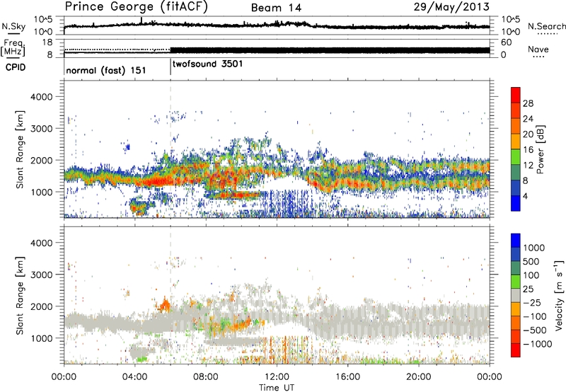Click the '-1000' velocity colorbar value
The width and height of the screenshot is (566, 392).
pyautogui.click(x=538, y=344)
